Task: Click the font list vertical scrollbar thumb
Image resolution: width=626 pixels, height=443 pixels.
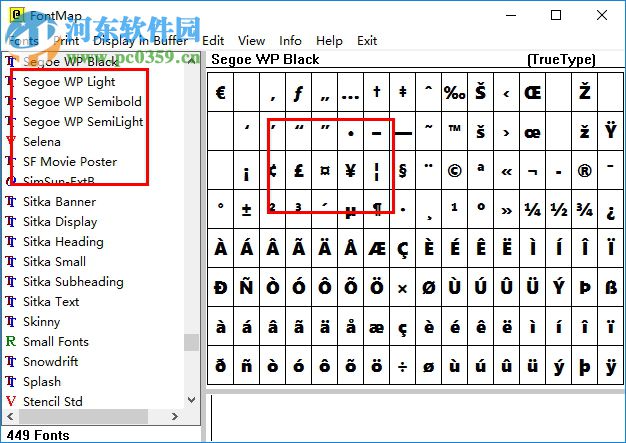Action: point(192,342)
